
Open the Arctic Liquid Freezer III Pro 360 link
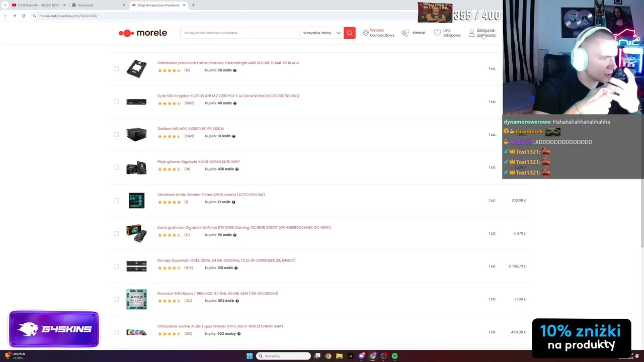pyautogui.click(x=220, y=326)
